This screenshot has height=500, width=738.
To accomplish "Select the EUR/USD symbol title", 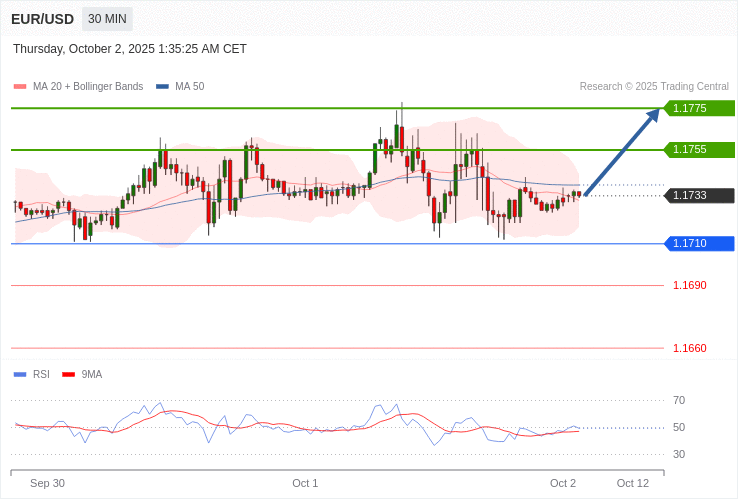I will pos(42,19).
